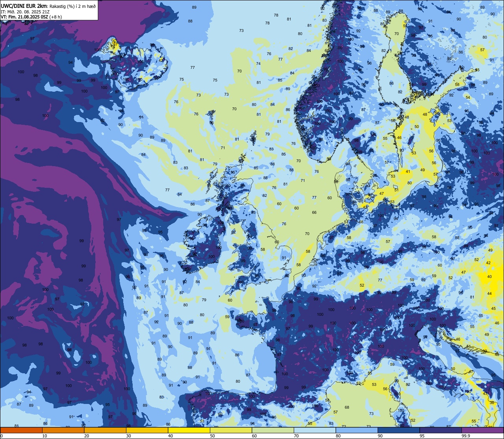Click the dark orange 0–10 legend swatch
Viewport: 504px width, 439px height.
coord(21,430)
